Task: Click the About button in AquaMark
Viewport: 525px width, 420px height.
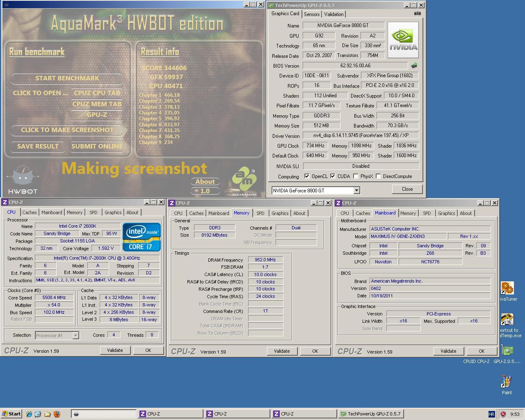Action: point(205,182)
